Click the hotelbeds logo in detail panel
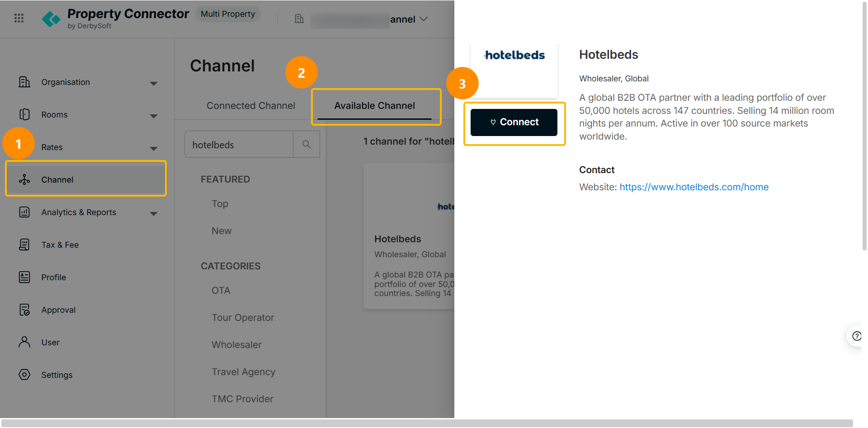Viewport: 868px width, 428px height. [514, 55]
